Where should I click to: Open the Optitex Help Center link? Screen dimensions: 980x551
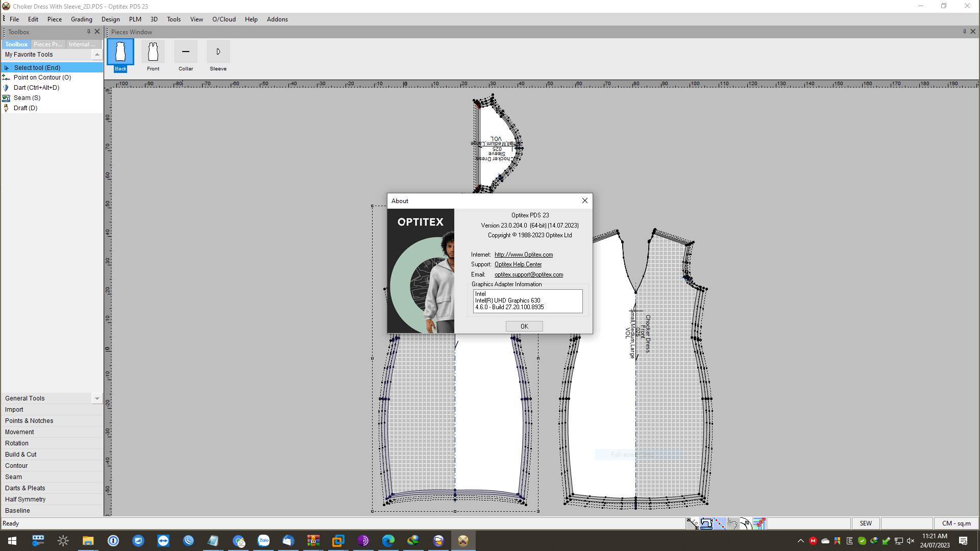(518, 264)
